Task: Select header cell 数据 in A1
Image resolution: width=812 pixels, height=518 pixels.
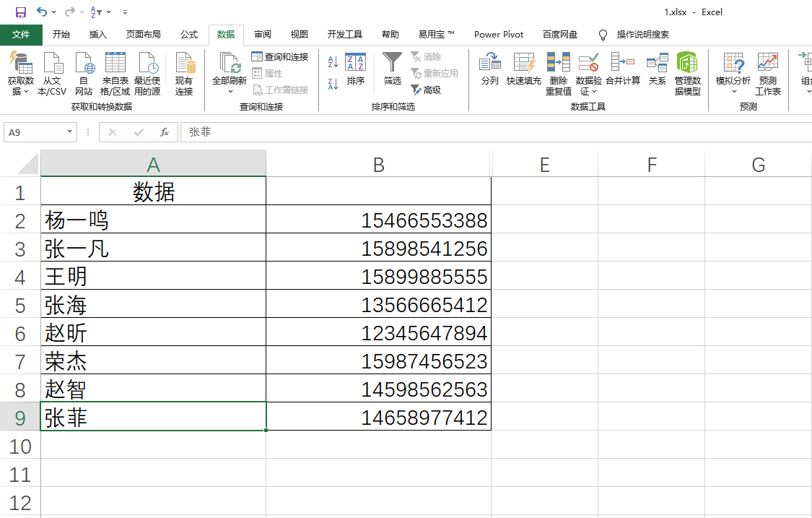Action: tap(153, 191)
